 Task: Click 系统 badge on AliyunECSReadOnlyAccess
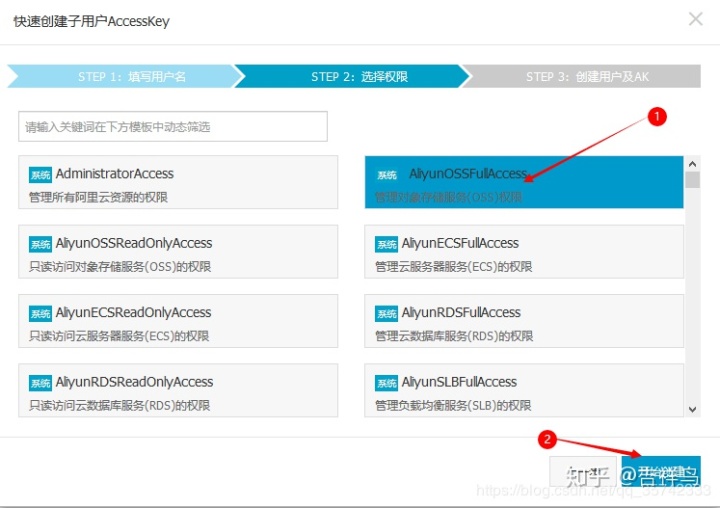click(40, 313)
